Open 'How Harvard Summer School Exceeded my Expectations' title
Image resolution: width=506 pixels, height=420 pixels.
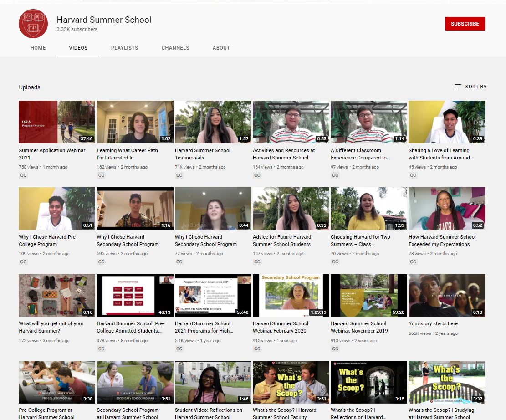[442, 241]
